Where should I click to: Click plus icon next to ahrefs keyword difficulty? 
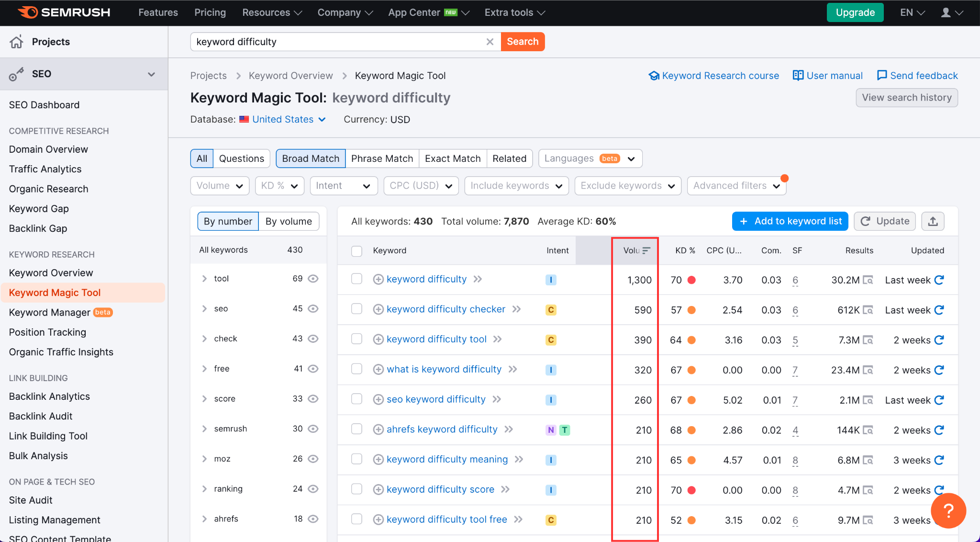378,429
